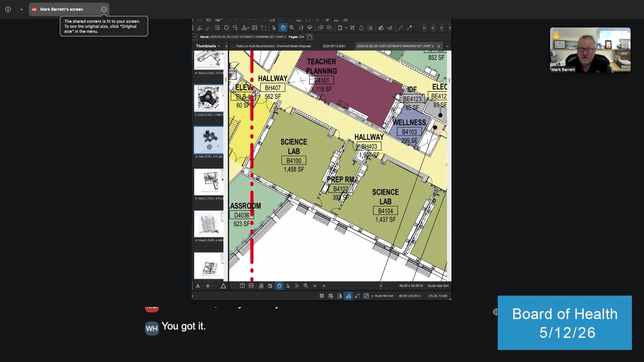Open the more options ellipsis on shared screen tab
Image resolution: width=644 pixels, height=362 pixels.
pyautogui.click(x=104, y=9)
